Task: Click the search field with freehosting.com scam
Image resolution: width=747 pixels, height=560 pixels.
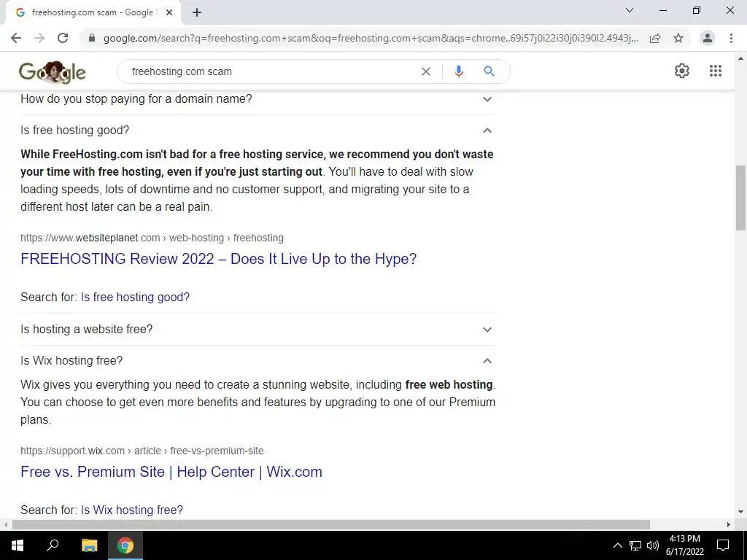Action: pos(271,71)
